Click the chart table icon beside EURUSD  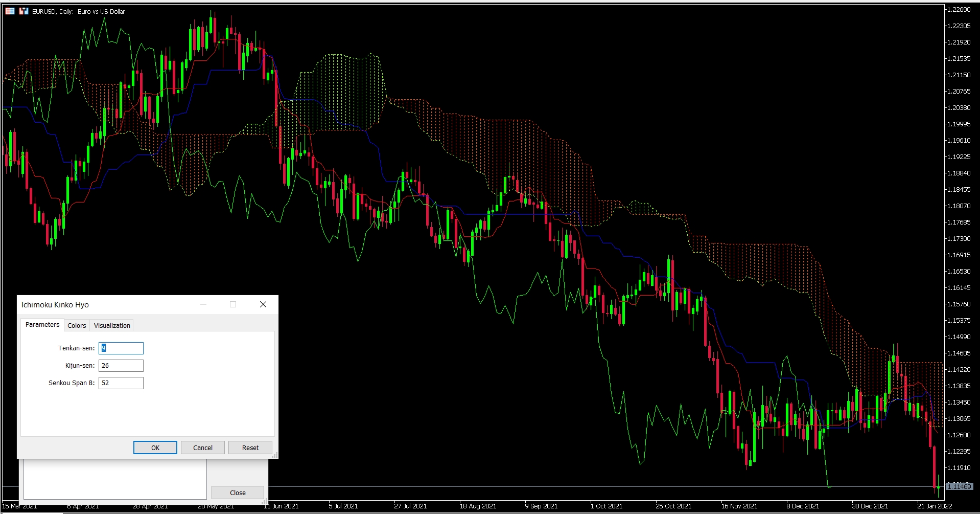[10, 11]
